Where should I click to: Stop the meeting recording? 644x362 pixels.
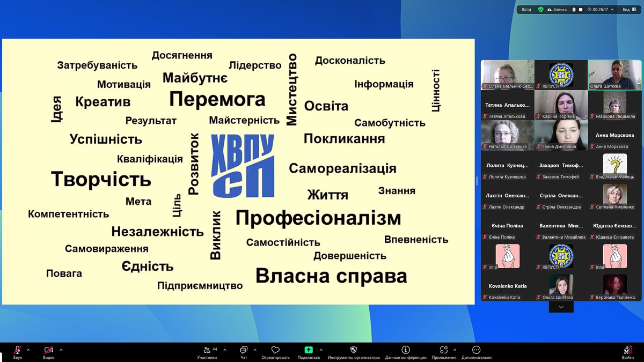[580, 10]
